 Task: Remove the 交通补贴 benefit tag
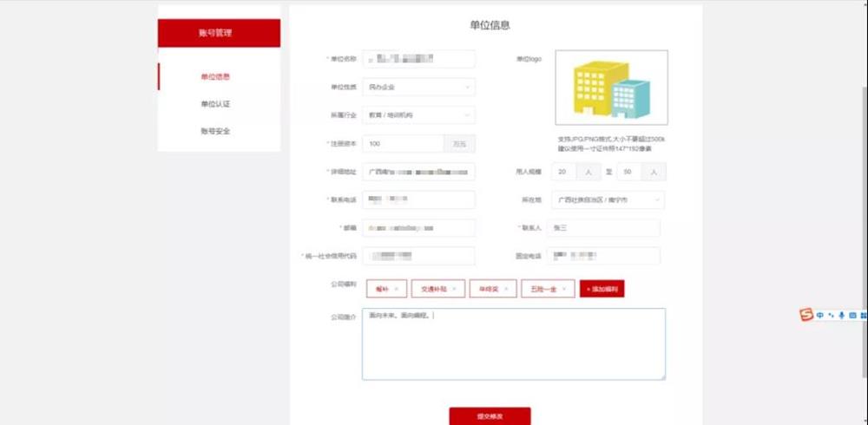[x=454, y=289]
